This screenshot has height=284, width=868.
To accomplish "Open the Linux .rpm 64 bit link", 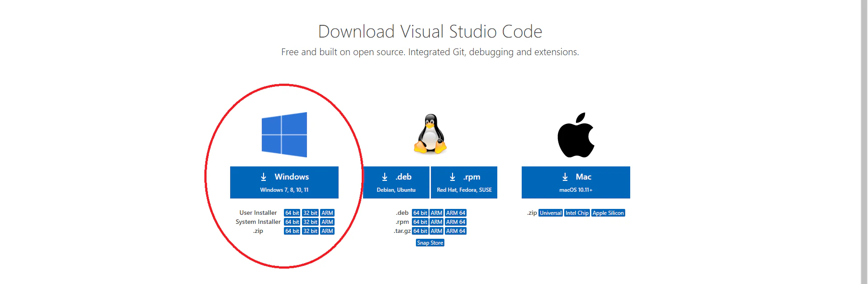I will pyautogui.click(x=420, y=222).
